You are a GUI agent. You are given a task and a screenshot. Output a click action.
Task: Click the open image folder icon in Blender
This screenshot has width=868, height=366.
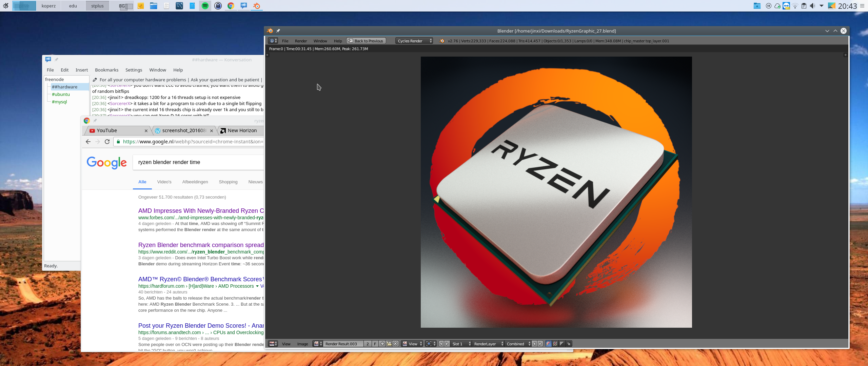(x=389, y=344)
